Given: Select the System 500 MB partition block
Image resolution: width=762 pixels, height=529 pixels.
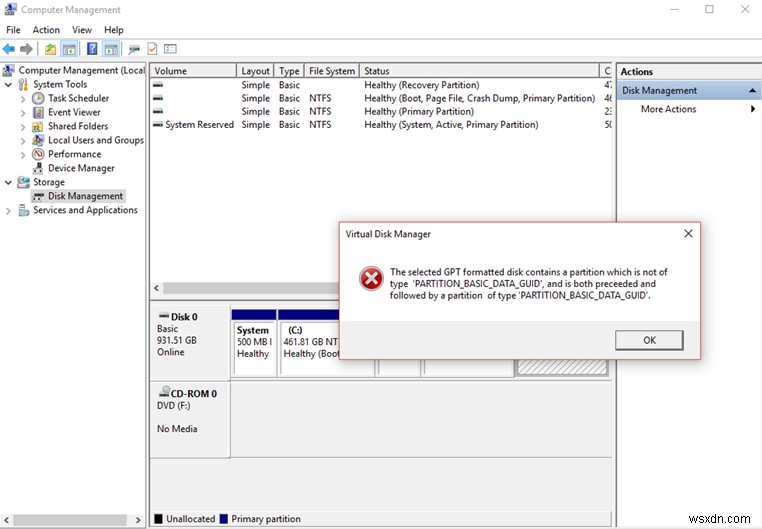Looking at the screenshot, I should [254, 342].
